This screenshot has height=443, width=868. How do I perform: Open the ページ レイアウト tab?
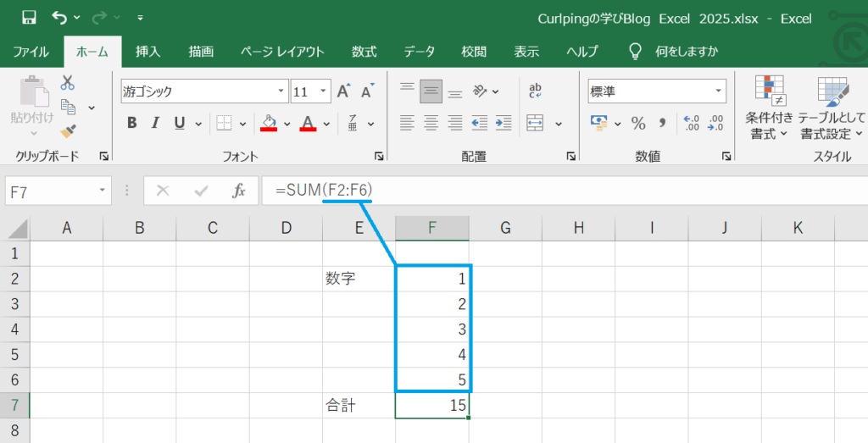282,52
